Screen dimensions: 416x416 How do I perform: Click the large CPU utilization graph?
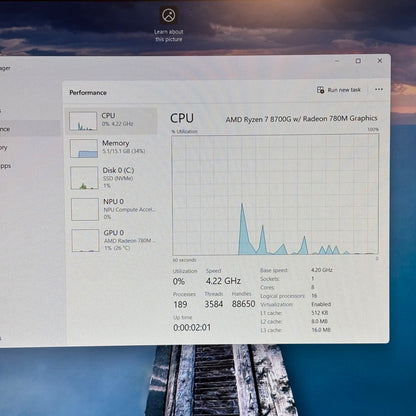275,195
